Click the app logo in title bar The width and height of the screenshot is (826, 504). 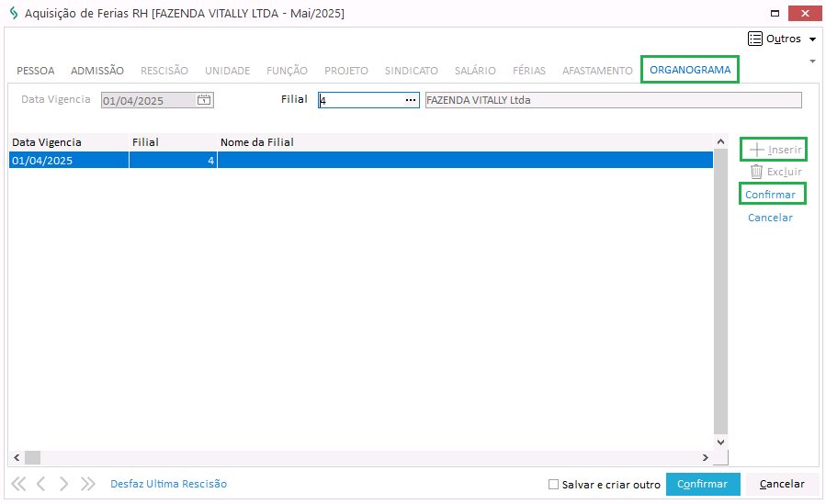tap(14, 13)
